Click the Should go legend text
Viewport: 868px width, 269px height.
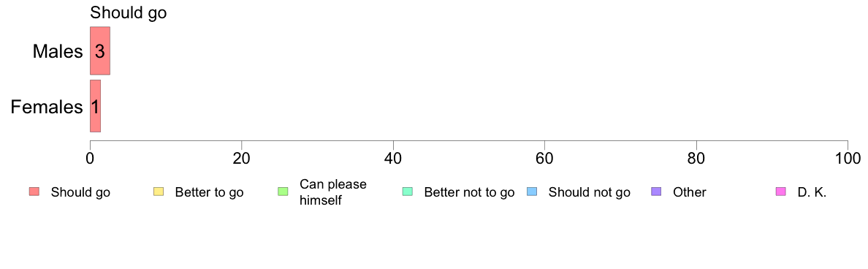81,193
